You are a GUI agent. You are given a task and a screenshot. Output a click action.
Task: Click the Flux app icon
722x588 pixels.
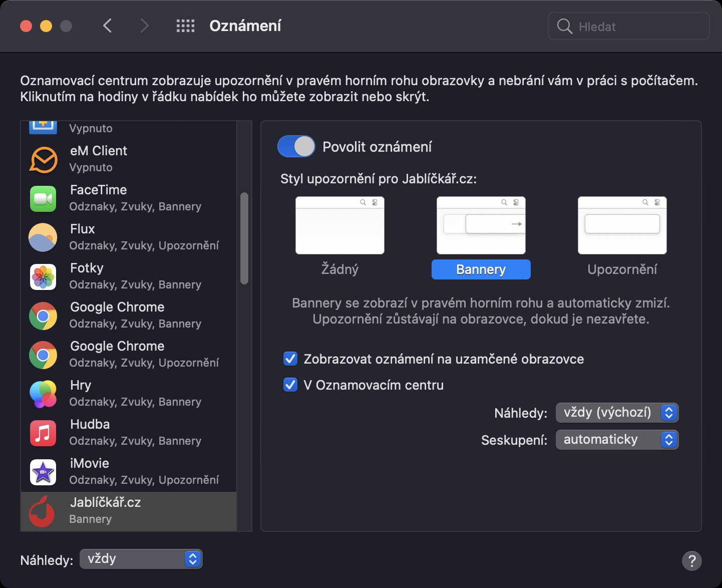44,237
